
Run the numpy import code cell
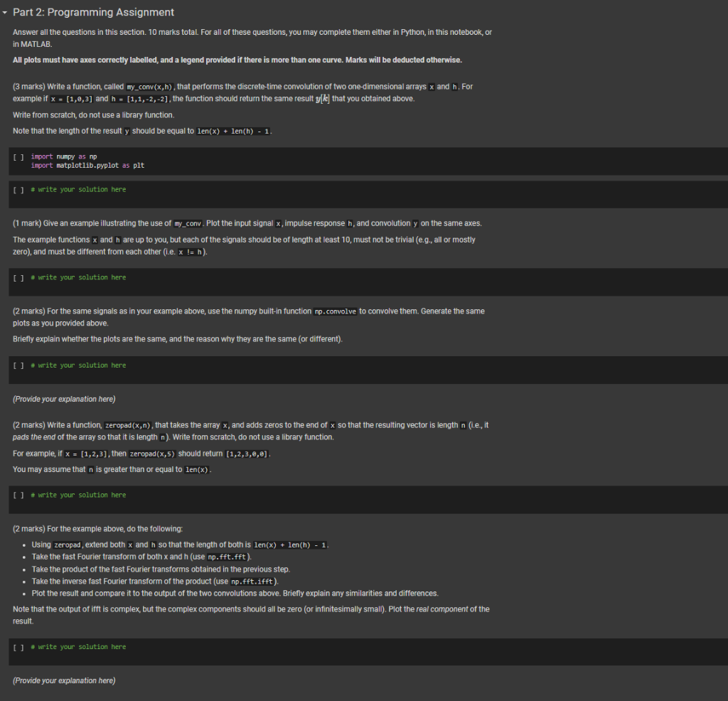pos(18,157)
